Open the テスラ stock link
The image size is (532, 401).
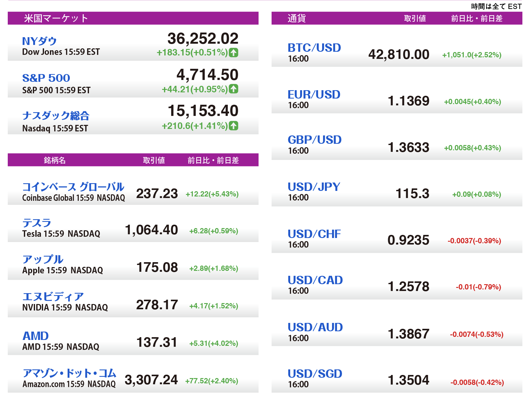coord(37,223)
